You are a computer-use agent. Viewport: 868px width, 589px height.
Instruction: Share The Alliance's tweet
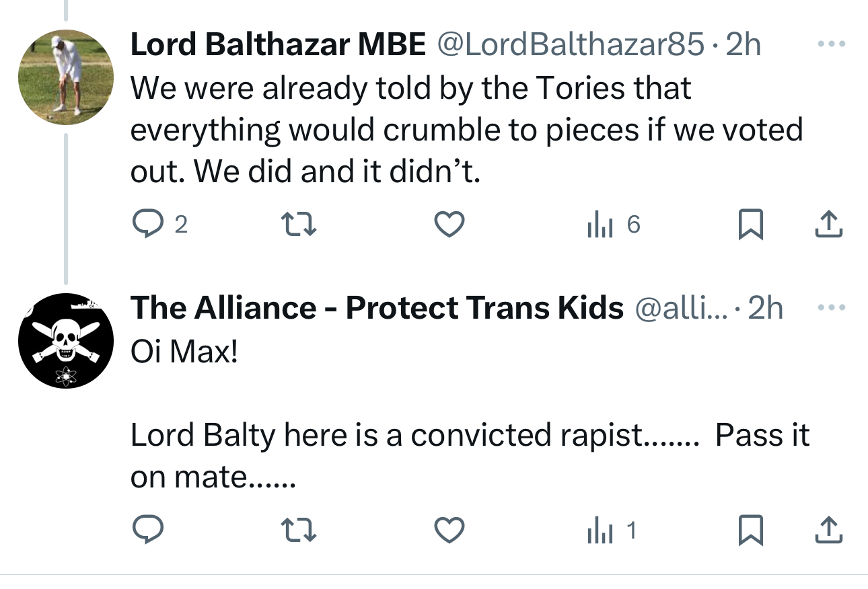coord(828,532)
